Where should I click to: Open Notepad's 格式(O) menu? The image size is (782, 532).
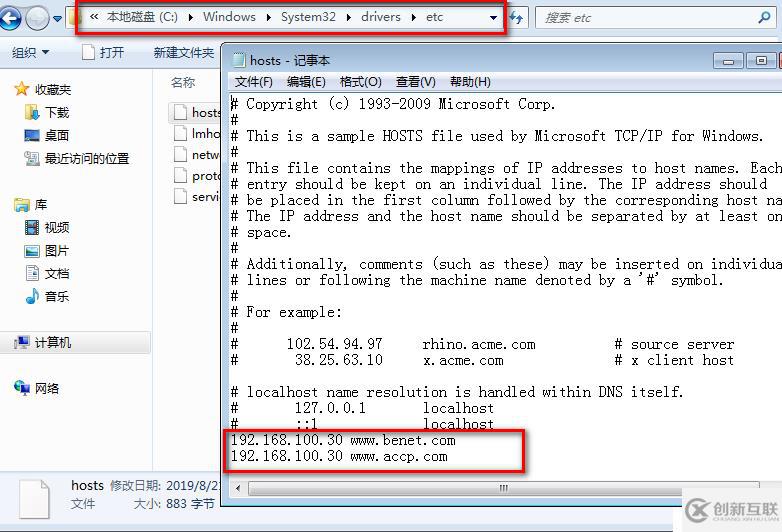361,82
